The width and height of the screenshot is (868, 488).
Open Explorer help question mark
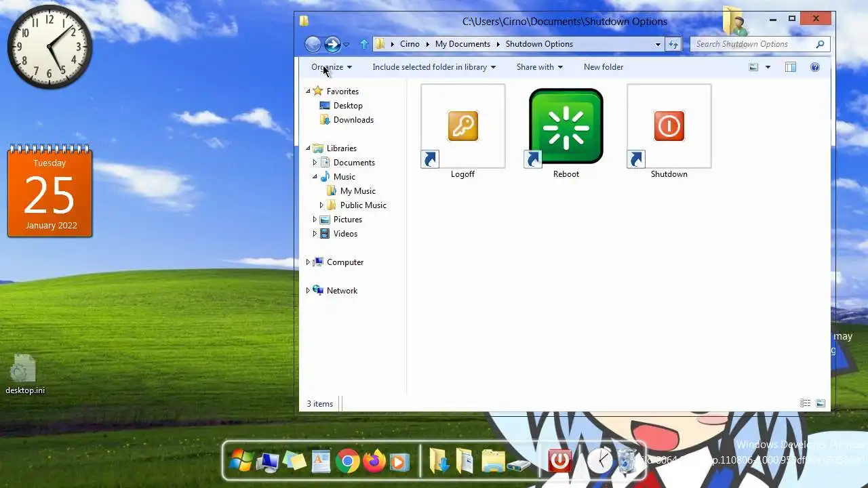[x=815, y=67]
